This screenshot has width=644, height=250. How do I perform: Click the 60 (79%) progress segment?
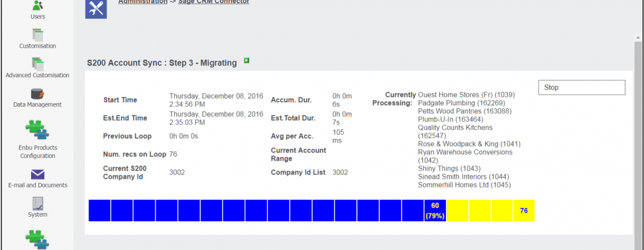(435, 211)
